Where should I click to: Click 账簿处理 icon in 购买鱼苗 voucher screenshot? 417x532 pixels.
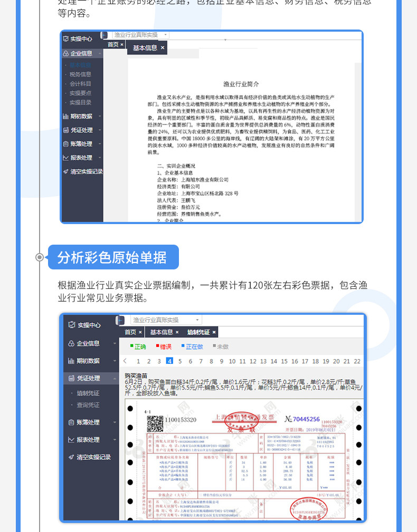71,422
